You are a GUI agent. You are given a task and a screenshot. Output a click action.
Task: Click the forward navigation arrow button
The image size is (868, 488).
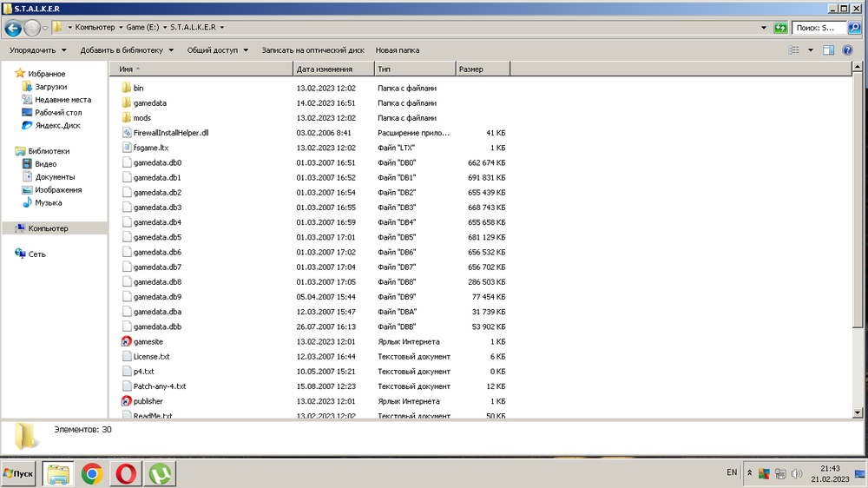coord(32,28)
